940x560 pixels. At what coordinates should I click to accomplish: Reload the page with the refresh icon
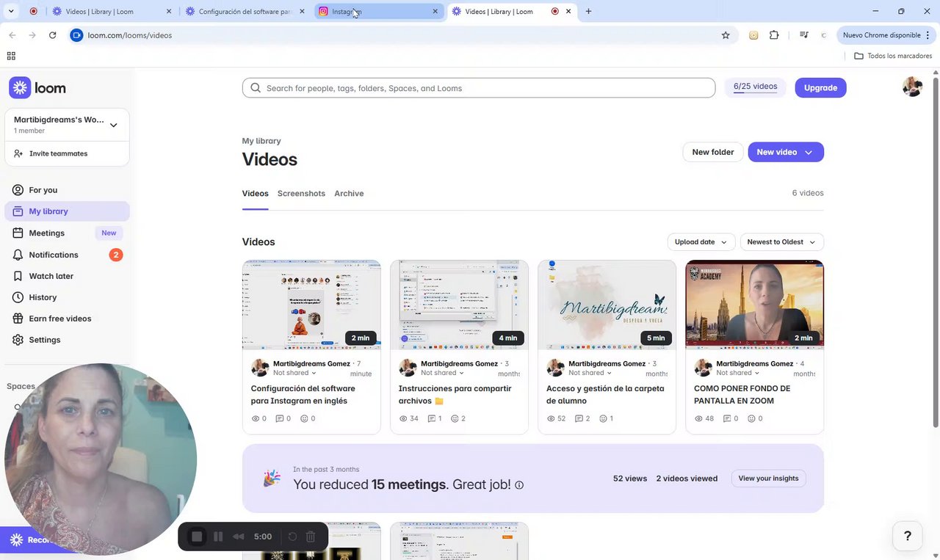pos(52,35)
